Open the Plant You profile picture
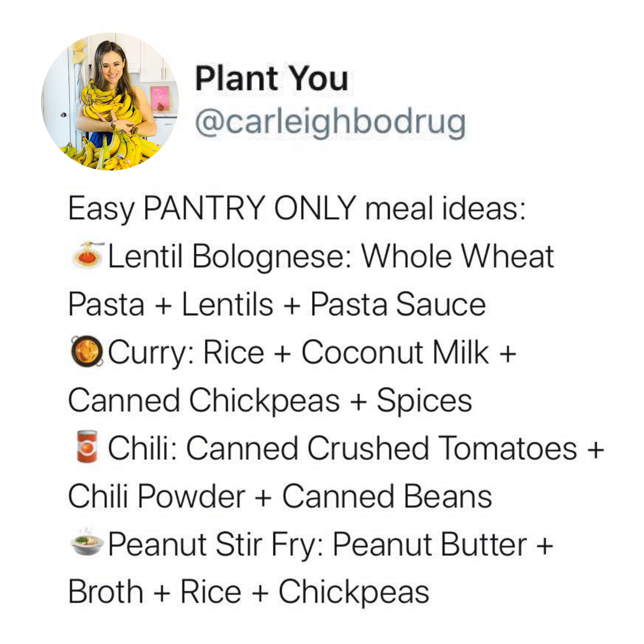 click(110, 102)
